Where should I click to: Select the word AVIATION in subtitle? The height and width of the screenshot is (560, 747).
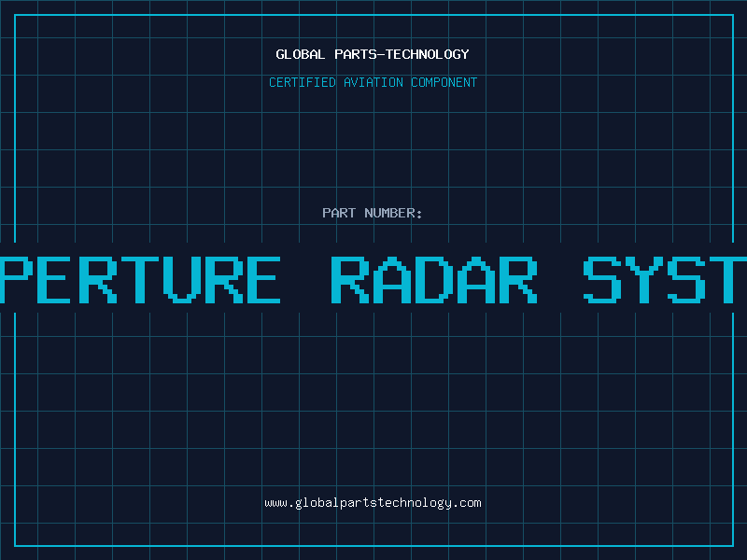[x=373, y=82]
